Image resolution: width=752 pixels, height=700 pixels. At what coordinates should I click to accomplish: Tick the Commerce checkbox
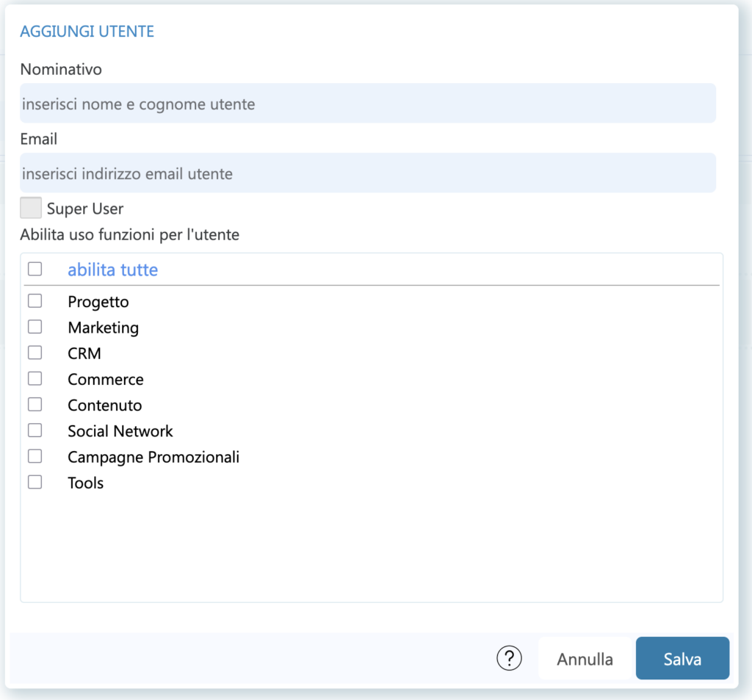tap(35, 378)
